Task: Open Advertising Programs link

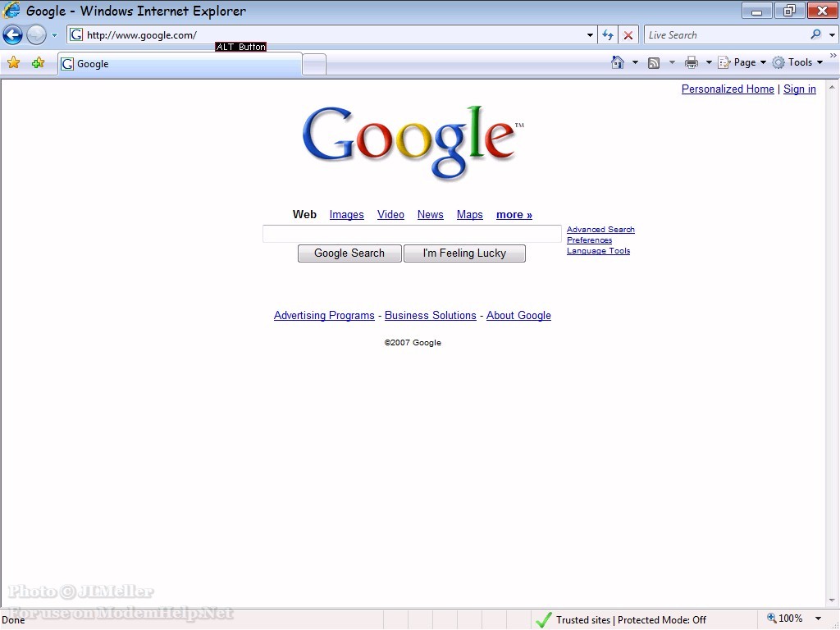Action: (324, 316)
